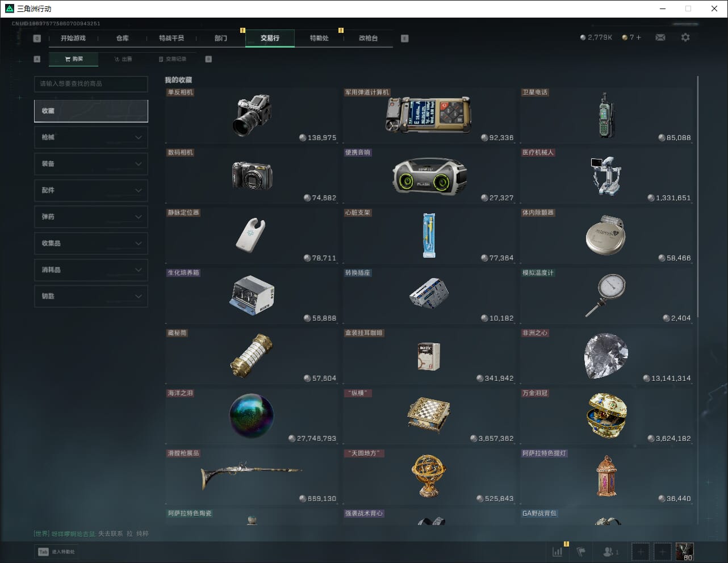728x563 pixels.
Task: Click the plus beside the gold currency
Action: (638, 37)
